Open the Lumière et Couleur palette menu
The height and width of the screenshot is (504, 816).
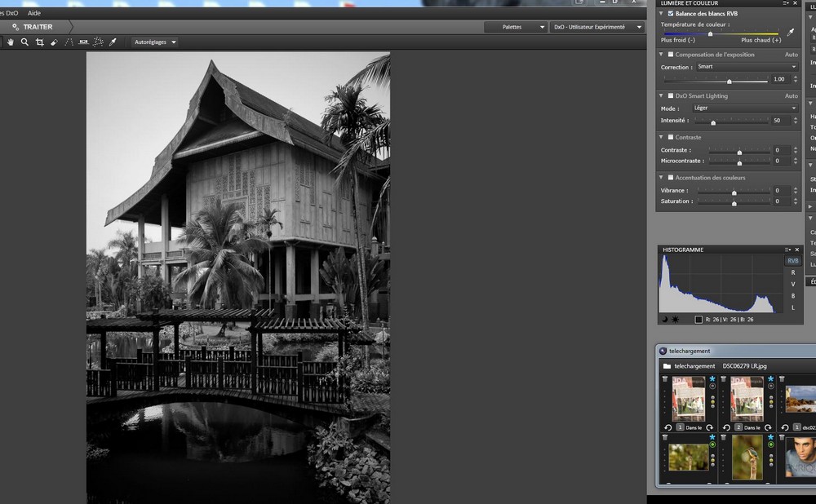[786, 3]
